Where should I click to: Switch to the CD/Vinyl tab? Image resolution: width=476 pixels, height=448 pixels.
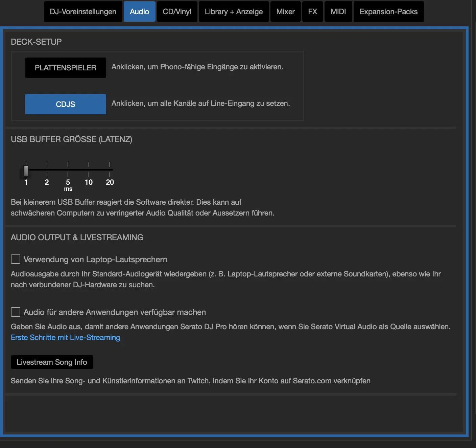pyautogui.click(x=177, y=12)
